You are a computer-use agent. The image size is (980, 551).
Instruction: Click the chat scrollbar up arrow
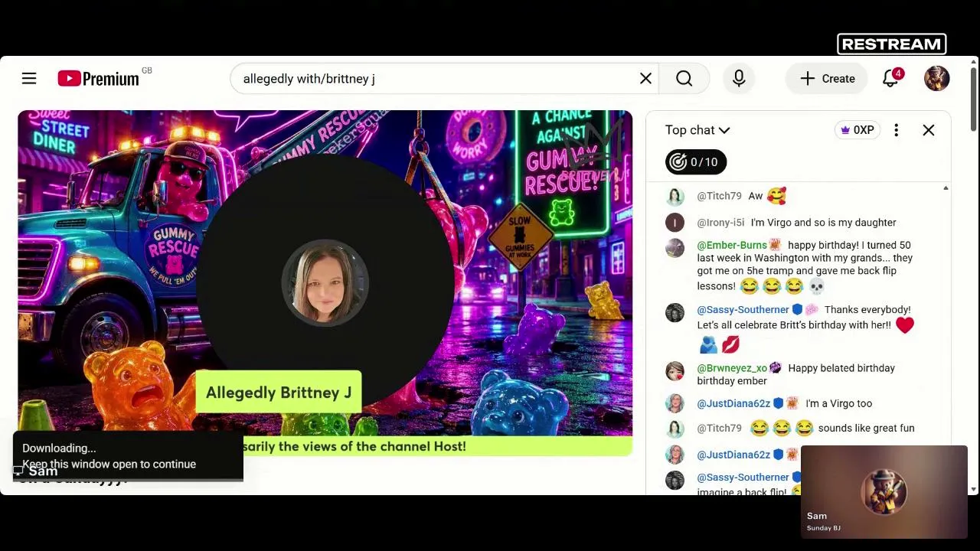946,188
